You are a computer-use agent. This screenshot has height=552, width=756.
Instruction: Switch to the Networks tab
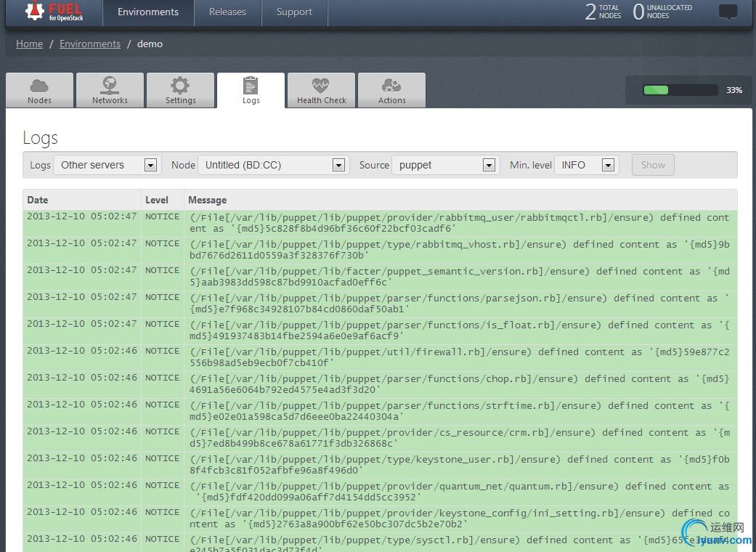(110, 90)
